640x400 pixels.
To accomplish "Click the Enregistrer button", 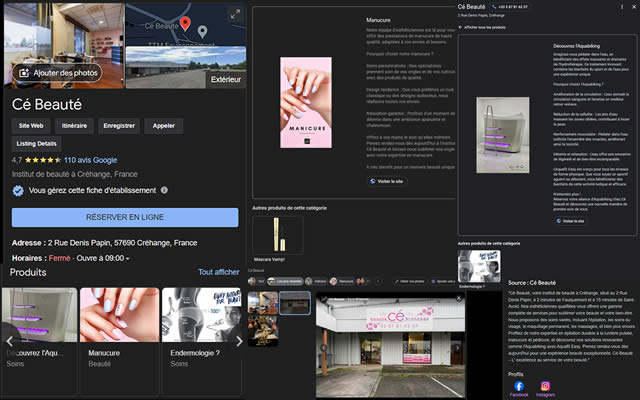I will [119, 126].
